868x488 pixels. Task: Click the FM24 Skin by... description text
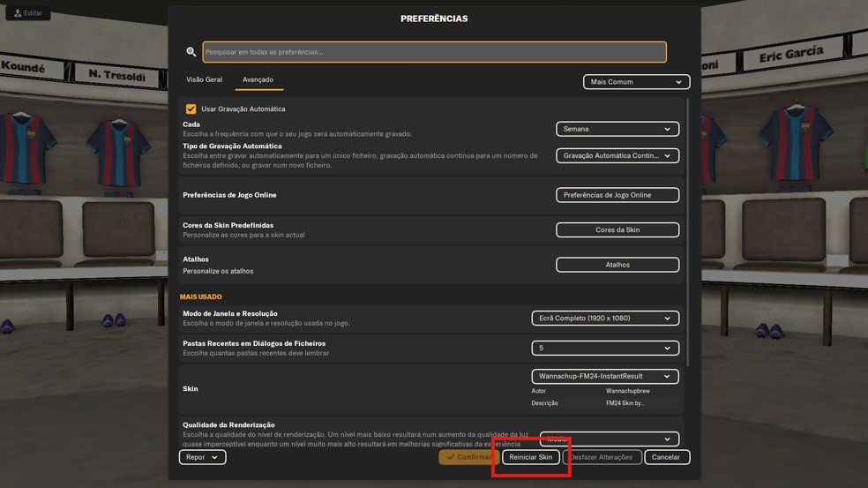(x=625, y=403)
